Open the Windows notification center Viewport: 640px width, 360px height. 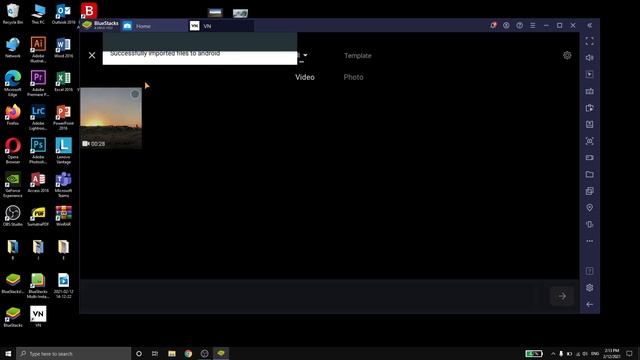(629, 353)
